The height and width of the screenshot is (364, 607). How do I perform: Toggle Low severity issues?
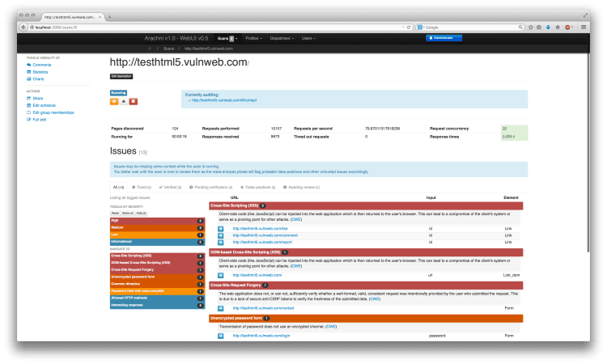point(157,235)
